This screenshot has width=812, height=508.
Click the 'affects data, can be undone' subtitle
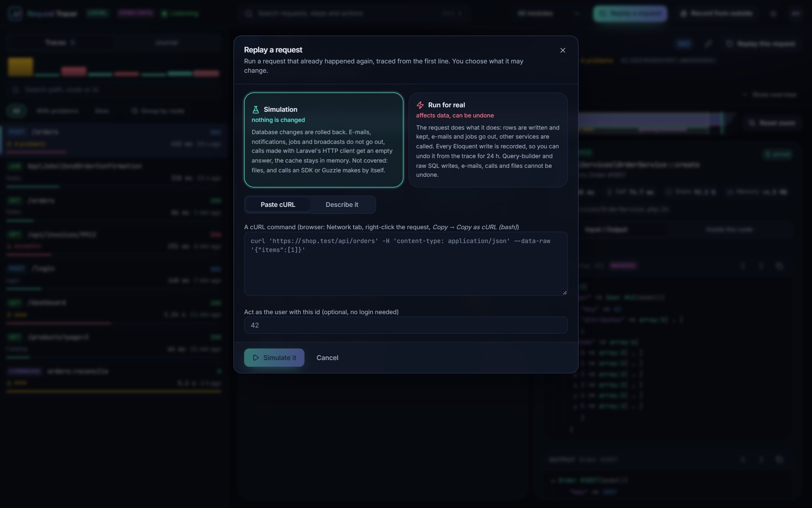point(455,115)
